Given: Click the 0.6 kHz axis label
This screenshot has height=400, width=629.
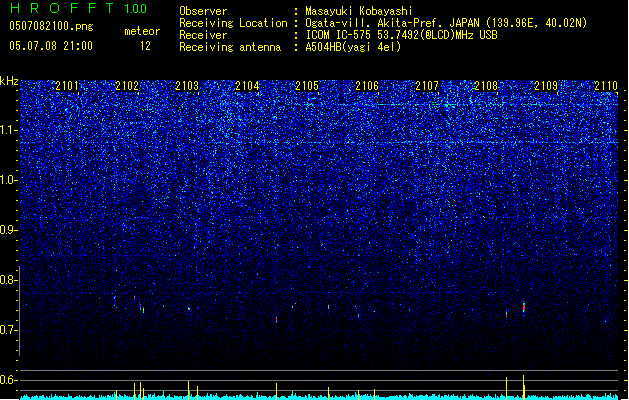Looking at the screenshot, I should (x=8, y=380).
